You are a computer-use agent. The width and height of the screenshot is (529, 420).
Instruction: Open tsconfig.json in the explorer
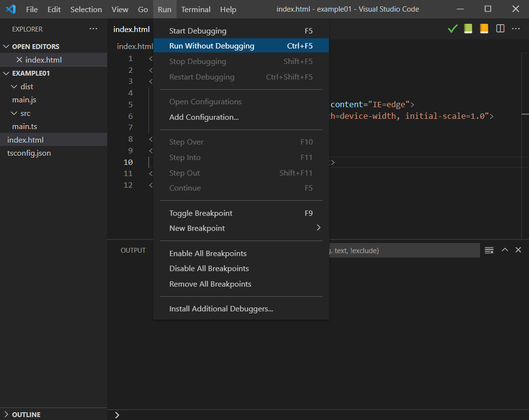(29, 153)
